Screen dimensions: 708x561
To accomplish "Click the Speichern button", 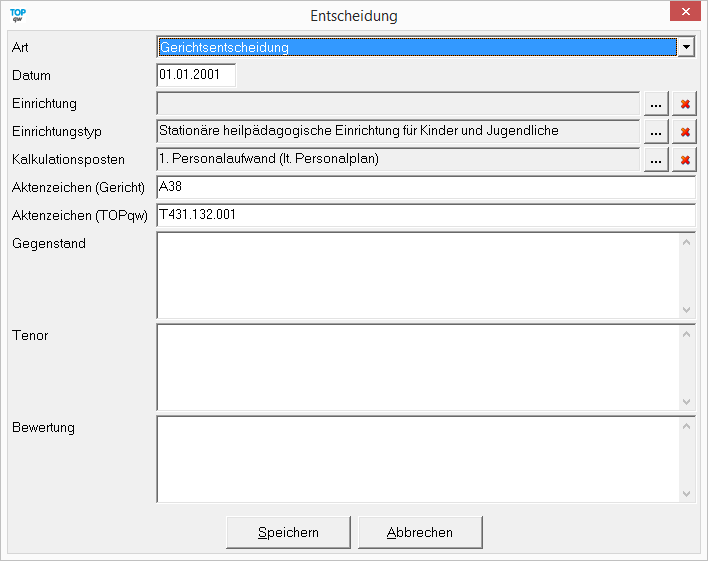I will [x=288, y=532].
